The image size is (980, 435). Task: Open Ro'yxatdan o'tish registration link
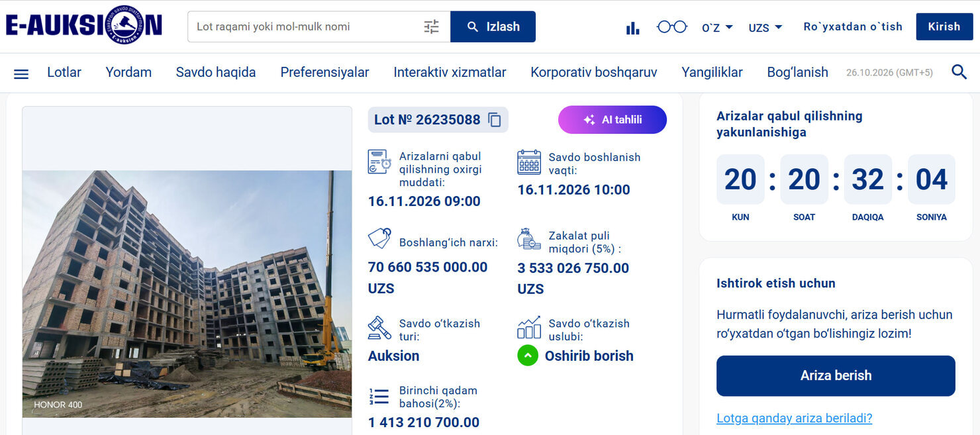[x=853, y=26]
